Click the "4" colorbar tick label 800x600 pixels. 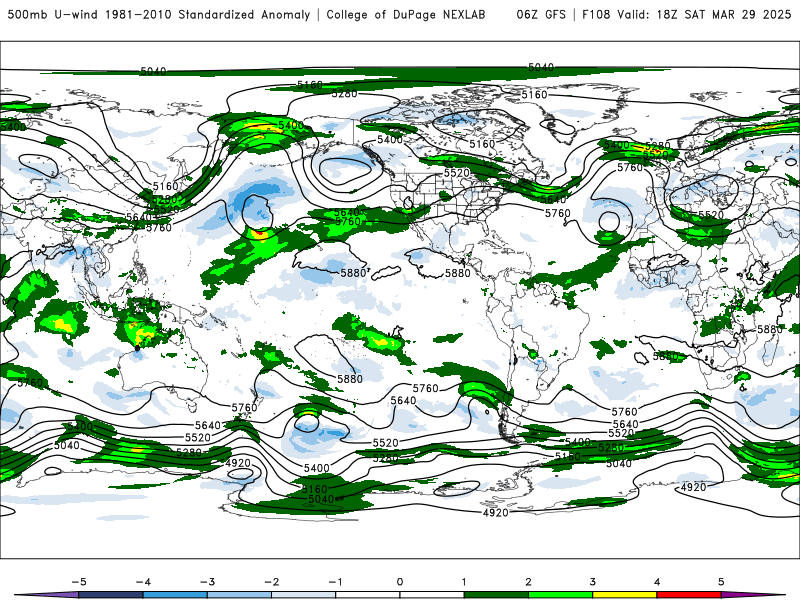[657, 582]
